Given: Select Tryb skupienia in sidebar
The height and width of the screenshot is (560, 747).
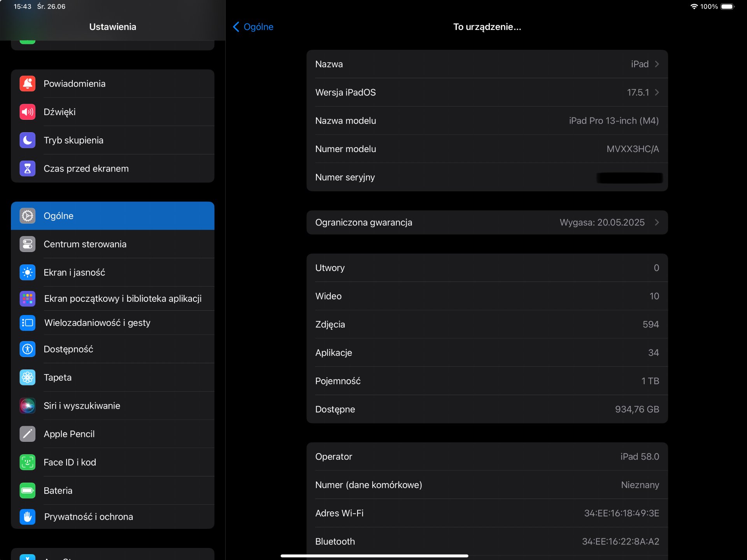Looking at the screenshot, I should tap(113, 140).
